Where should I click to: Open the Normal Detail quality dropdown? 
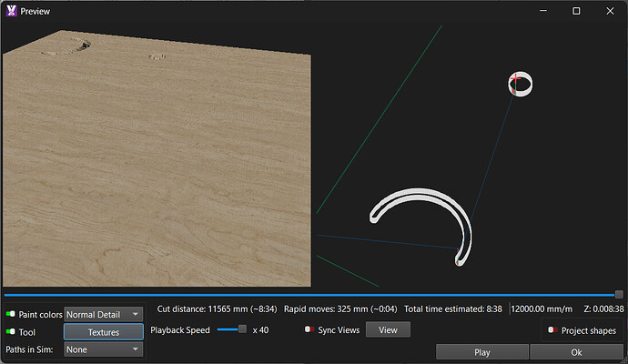[104, 314]
